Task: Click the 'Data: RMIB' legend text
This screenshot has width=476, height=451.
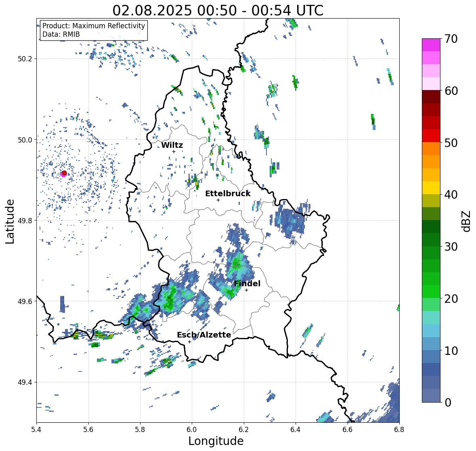Action: pos(61,34)
